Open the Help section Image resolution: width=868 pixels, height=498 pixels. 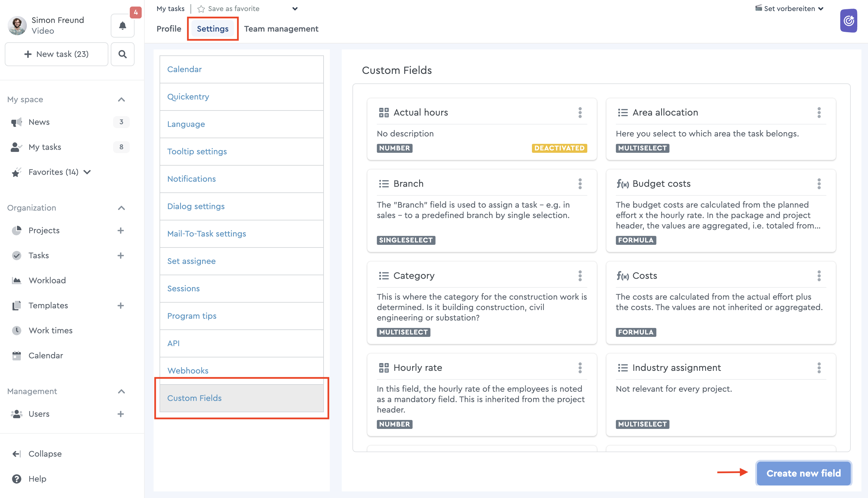click(37, 479)
